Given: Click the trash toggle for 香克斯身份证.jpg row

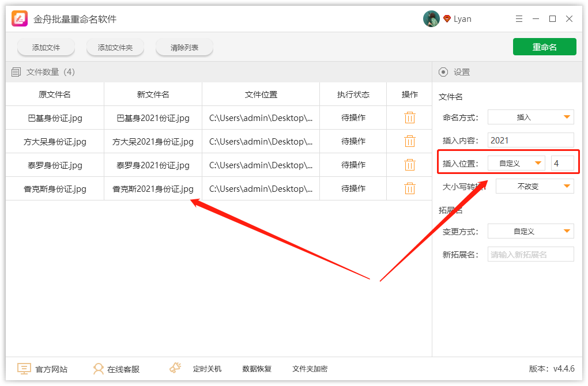Looking at the screenshot, I should [x=409, y=188].
